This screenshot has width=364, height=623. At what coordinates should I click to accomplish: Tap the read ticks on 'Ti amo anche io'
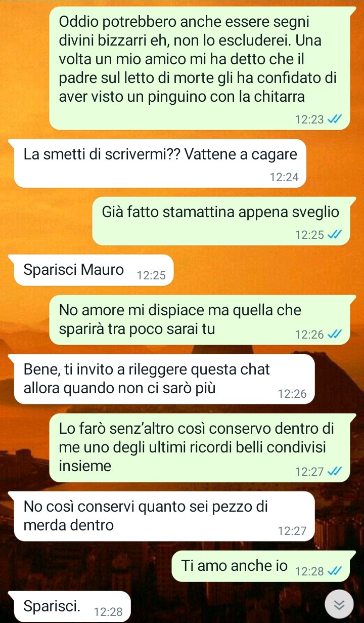[x=335, y=571]
